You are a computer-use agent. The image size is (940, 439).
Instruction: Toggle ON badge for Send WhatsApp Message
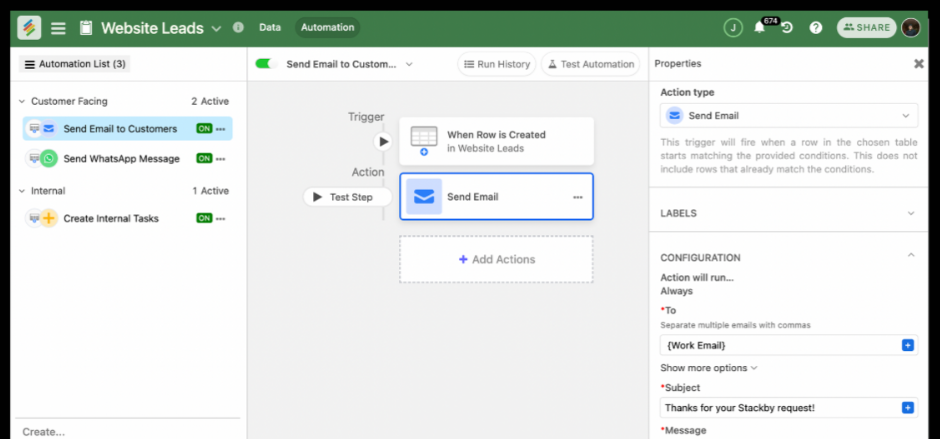tap(204, 158)
